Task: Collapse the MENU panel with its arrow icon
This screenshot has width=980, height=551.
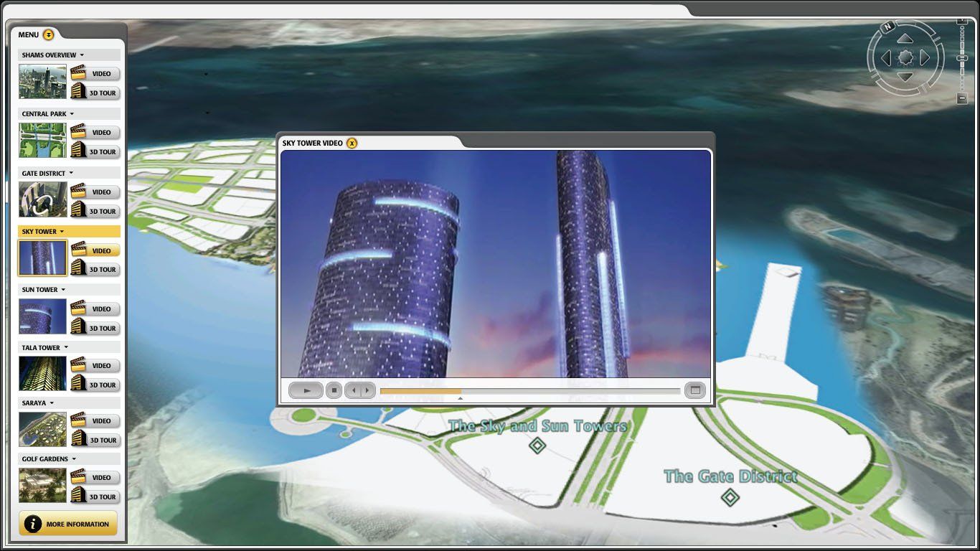Action: coord(48,34)
